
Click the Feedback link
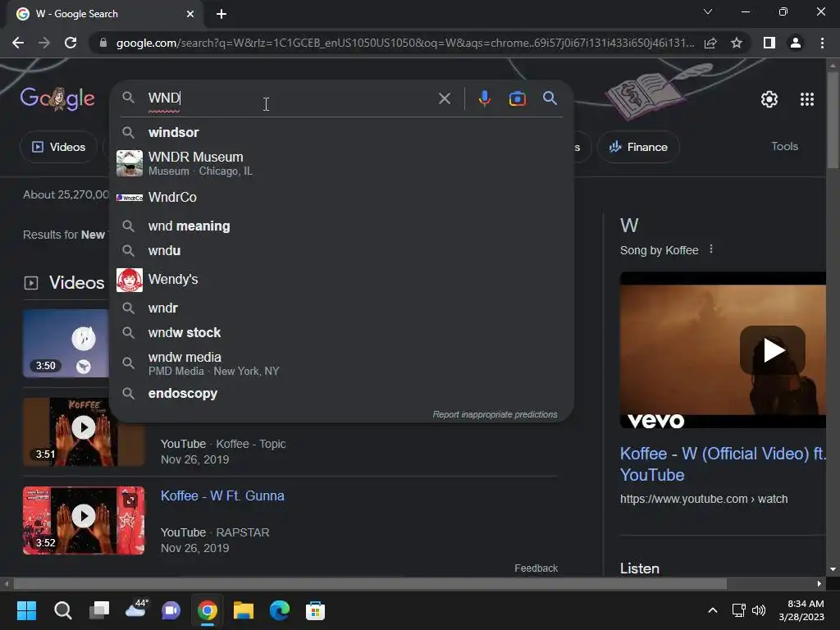(536, 568)
